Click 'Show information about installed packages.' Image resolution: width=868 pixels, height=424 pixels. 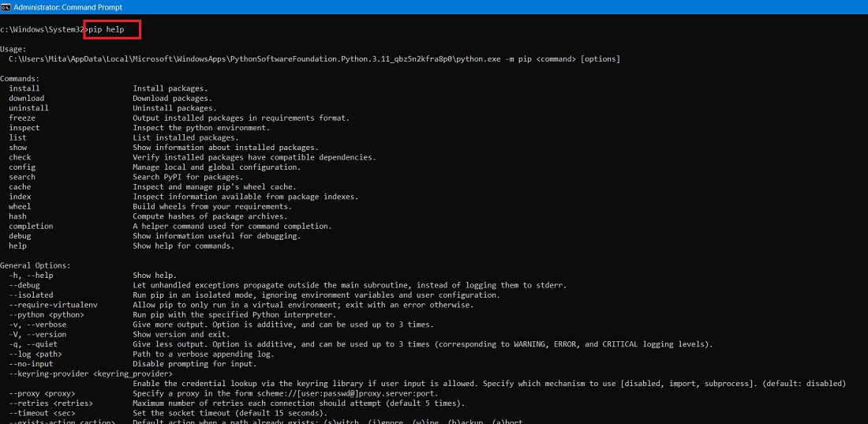226,148
